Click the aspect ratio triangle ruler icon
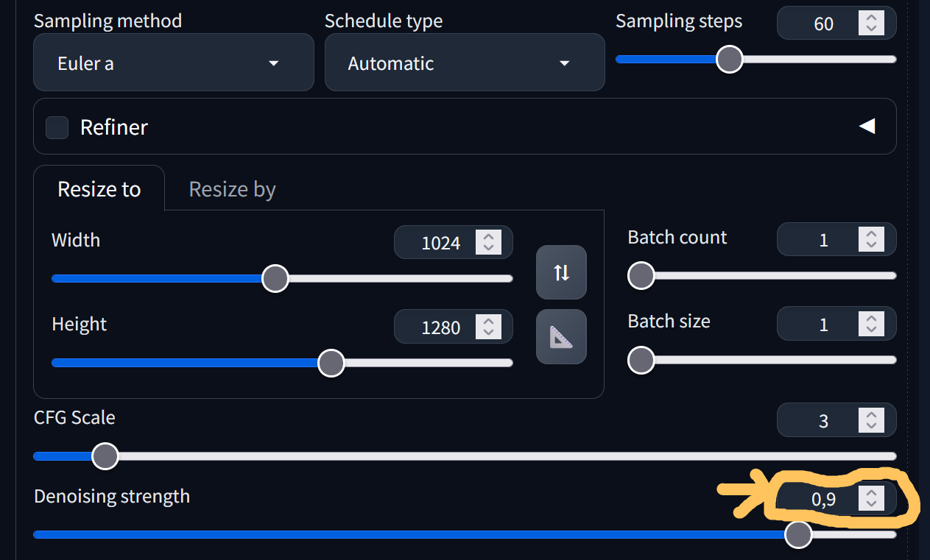This screenshot has width=930, height=560. (561, 337)
